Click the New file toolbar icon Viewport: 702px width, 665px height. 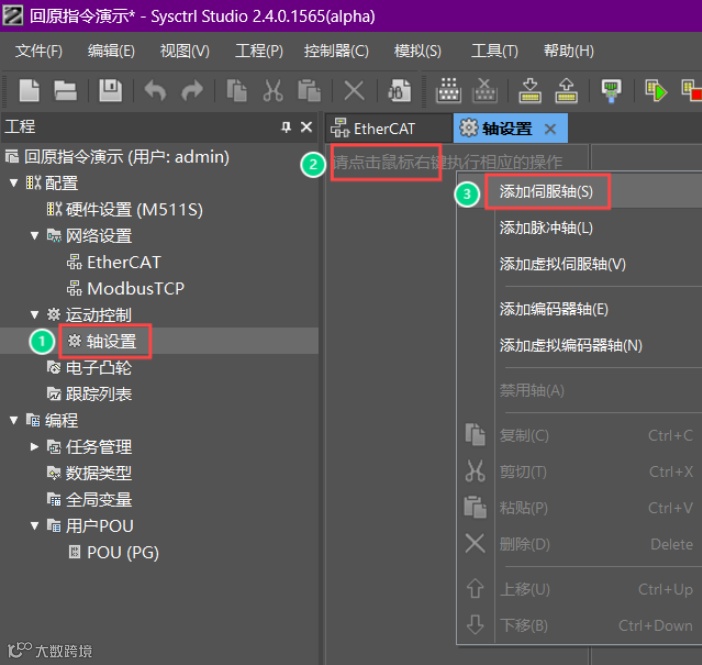(30, 90)
